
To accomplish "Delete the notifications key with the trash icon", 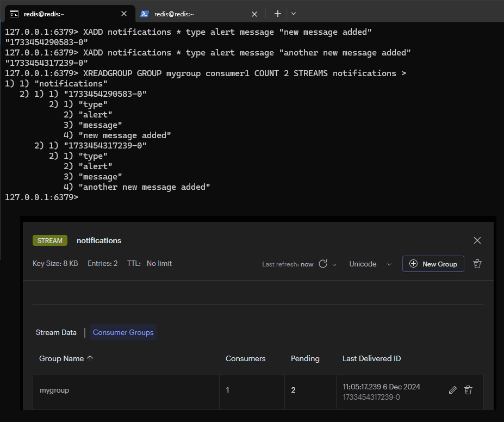I will 477,264.
